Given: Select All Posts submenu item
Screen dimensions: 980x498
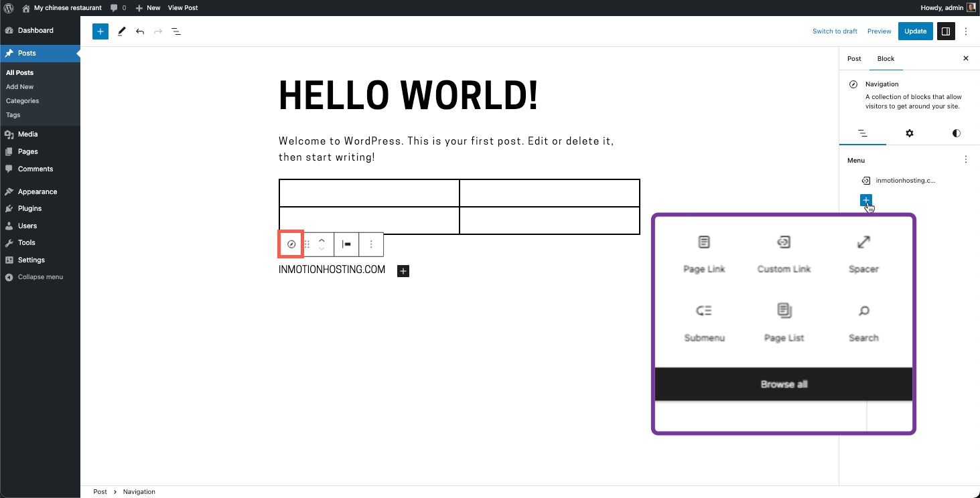Looking at the screenshot, I should click(19, 72).
